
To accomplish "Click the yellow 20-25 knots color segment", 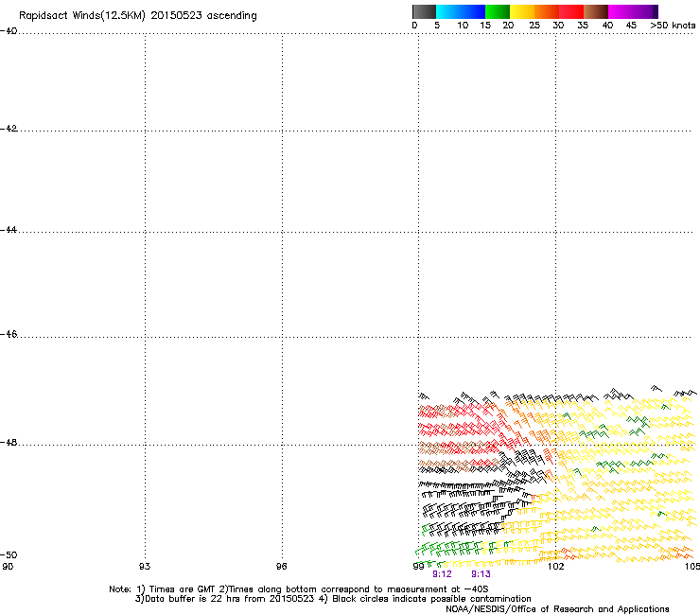I will (522, 11).
